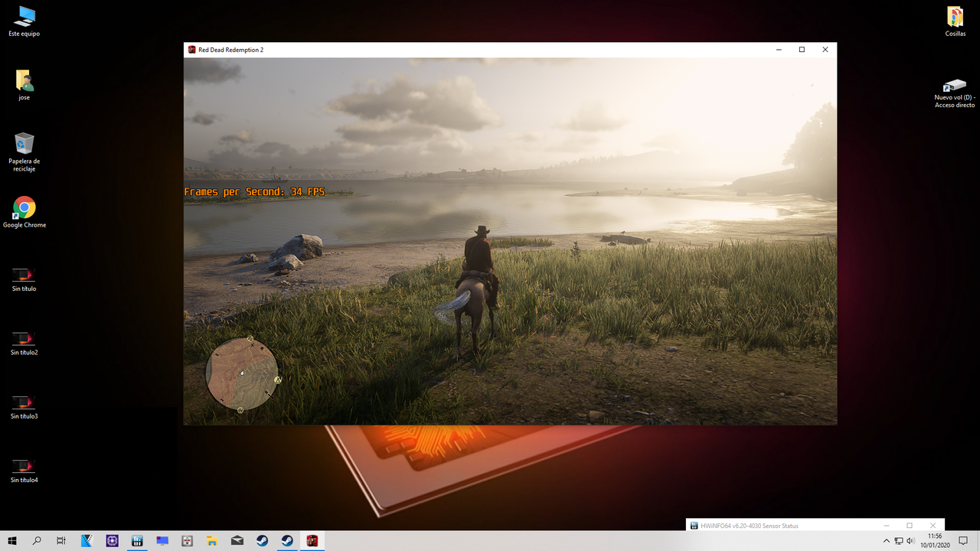This screenshot has height=551, width=980.
Task: Click the Windows Start button
Action: pyautogui.click(x=12, y=541)
